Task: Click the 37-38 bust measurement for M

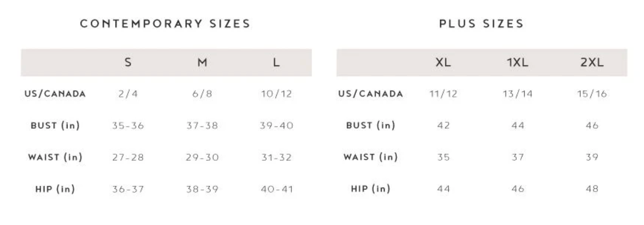Action: tap(202, 126)
